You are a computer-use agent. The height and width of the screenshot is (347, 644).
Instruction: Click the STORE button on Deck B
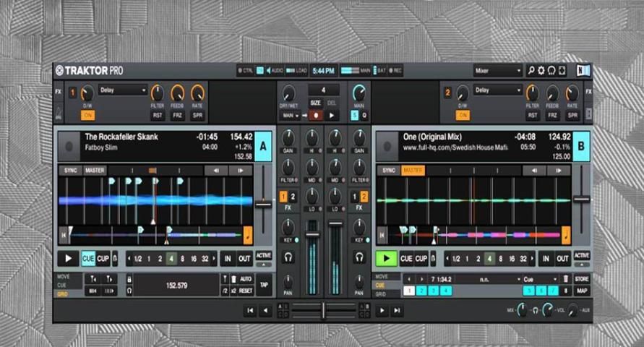(x=582, y=278)
